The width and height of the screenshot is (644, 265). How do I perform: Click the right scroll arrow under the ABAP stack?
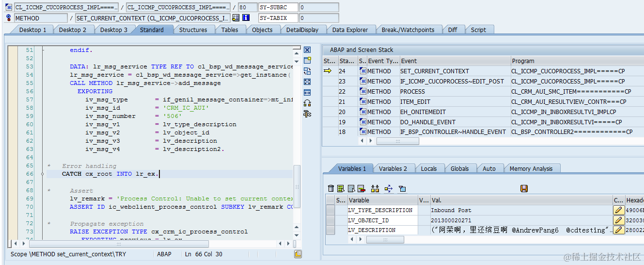pos(371,141)
